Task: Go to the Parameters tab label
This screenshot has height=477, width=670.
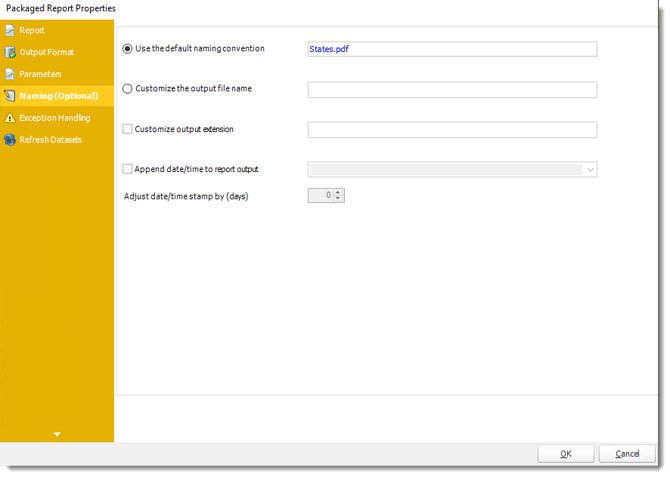Action: click(x=40, y=74)
